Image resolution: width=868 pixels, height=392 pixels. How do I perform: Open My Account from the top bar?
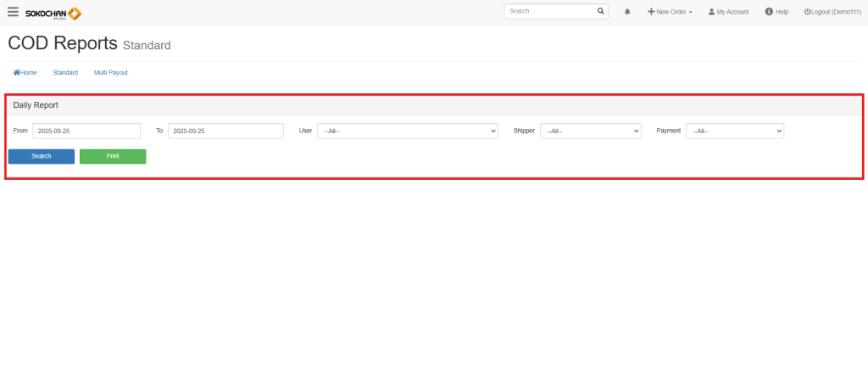click(728, 12)
